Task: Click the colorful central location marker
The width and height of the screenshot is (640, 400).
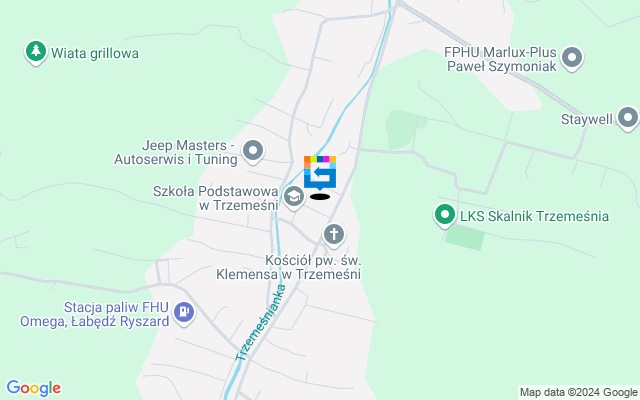Action: click(320, 173)
